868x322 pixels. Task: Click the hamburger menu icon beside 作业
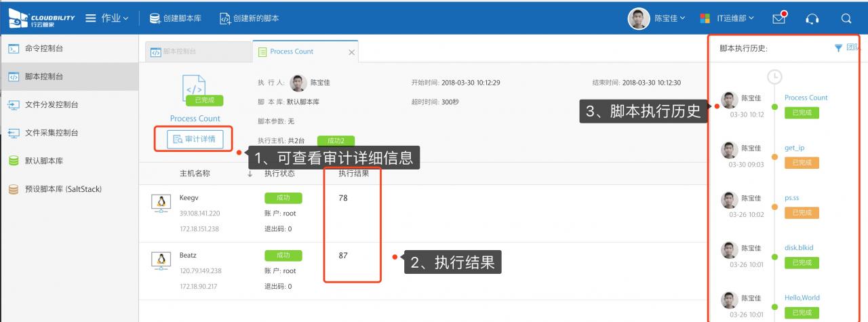[x=91, y=18]
